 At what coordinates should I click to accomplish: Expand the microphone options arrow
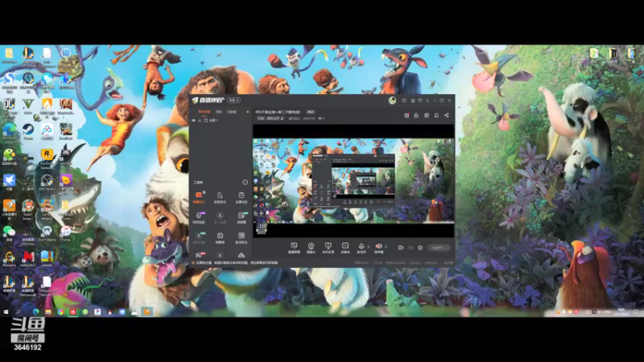point(368,247)
